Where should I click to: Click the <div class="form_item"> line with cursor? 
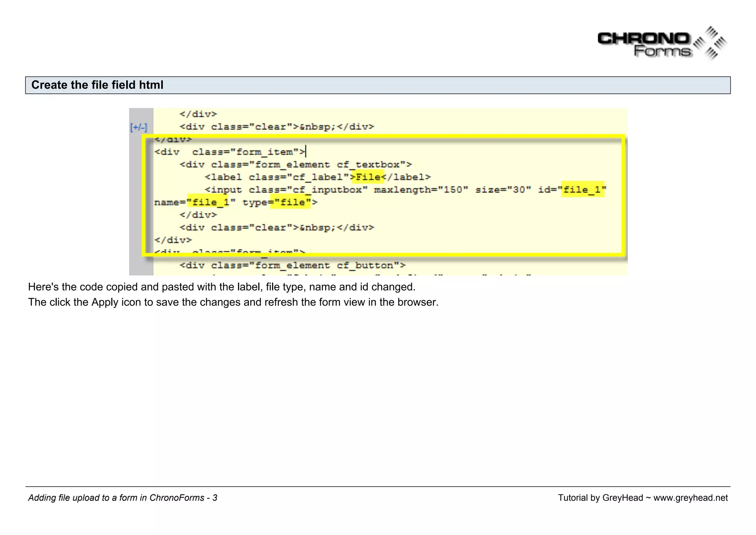tap(230, 152)
